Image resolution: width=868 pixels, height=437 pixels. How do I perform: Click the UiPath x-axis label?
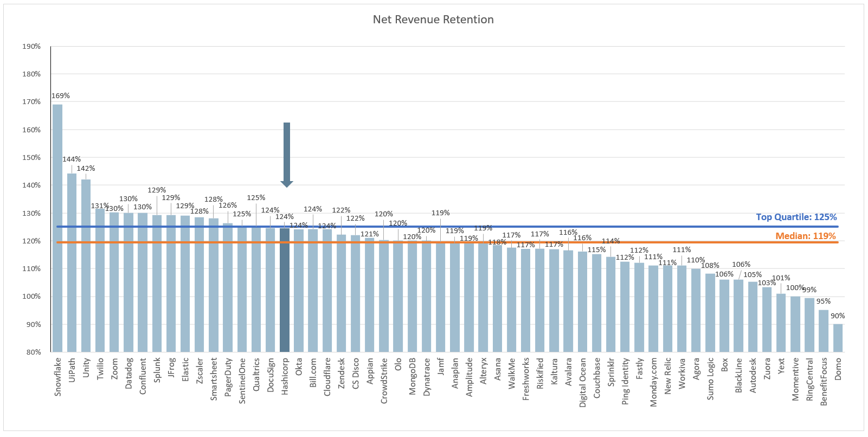pos(72,370)
